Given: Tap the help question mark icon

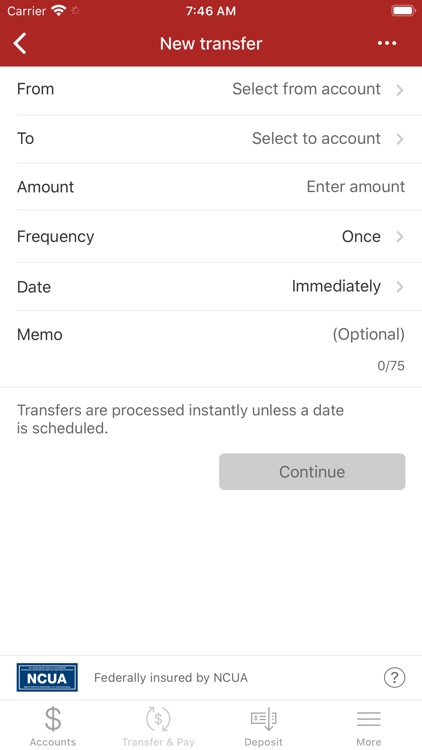Looking at the screenshot, I should click(394, 677).
